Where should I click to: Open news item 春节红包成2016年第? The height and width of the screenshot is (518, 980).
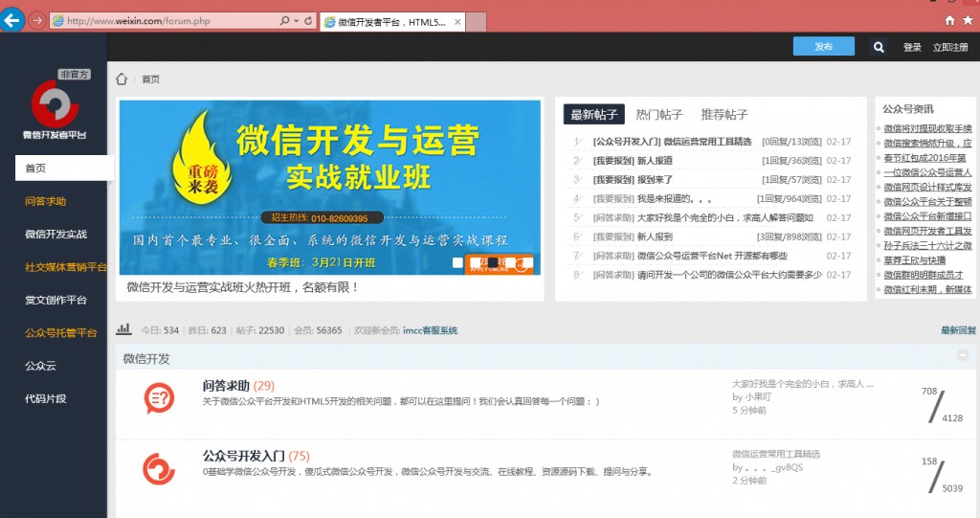pos(924,158)
